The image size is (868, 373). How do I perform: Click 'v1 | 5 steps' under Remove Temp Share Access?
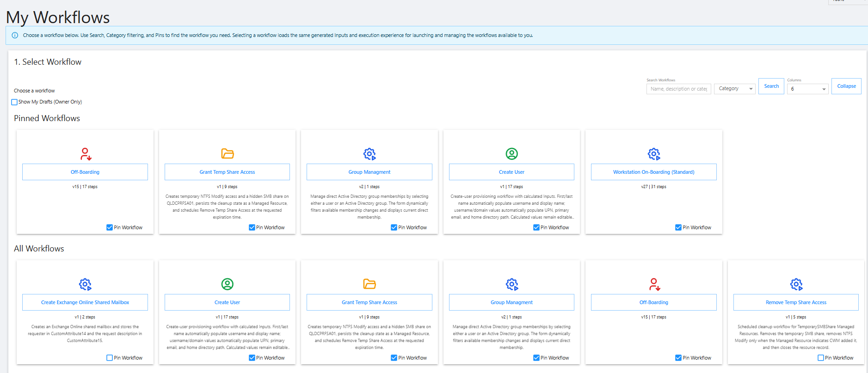click(x=796, y=317)
